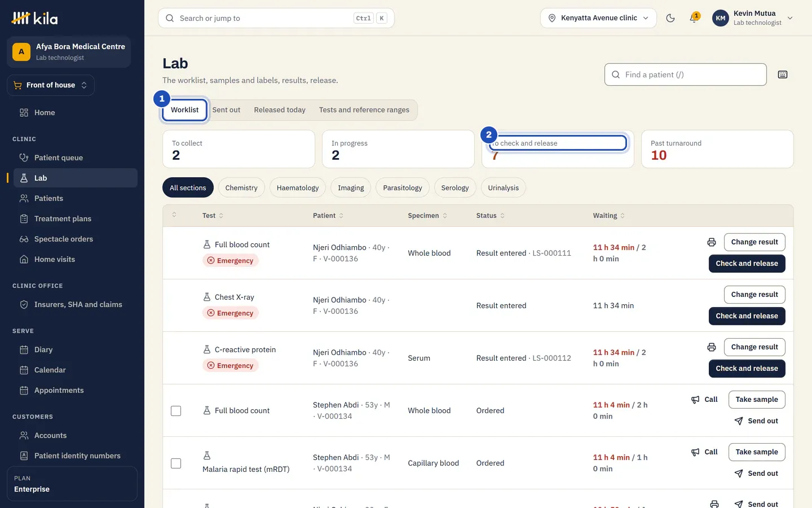
Task: Filter the worklist by Parasitology
Action: point(403,188)
